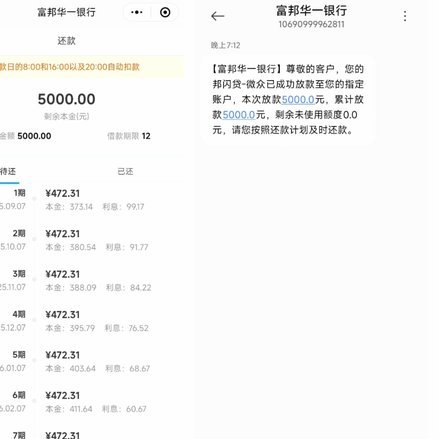439x439 pixels.
Task: Click 1期 interest 99.17 detail
Action: click(x=123, y=207)
